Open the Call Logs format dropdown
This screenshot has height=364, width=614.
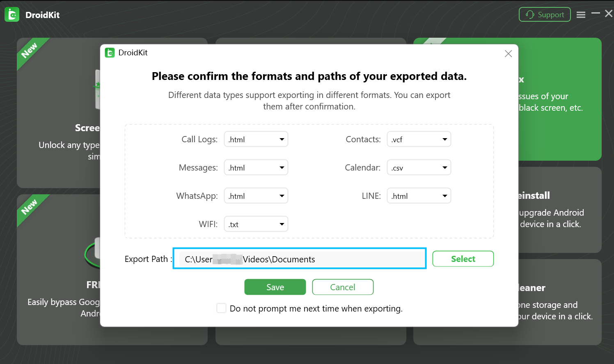[256, 139]
